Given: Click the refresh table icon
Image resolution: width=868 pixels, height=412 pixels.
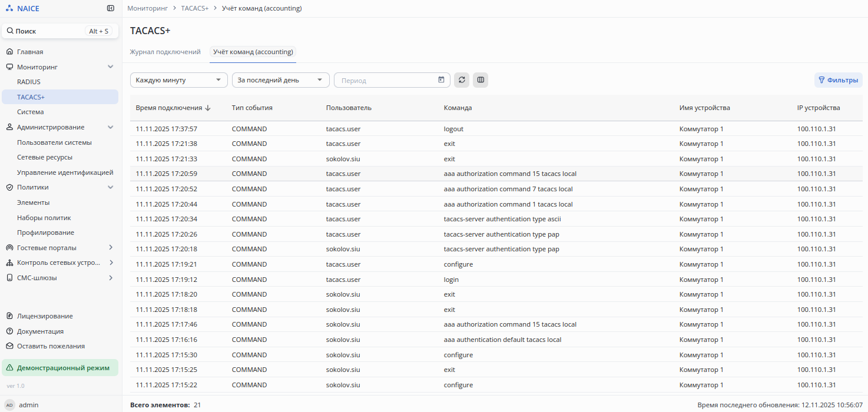Looking at the screenshot, I should 462,80.
